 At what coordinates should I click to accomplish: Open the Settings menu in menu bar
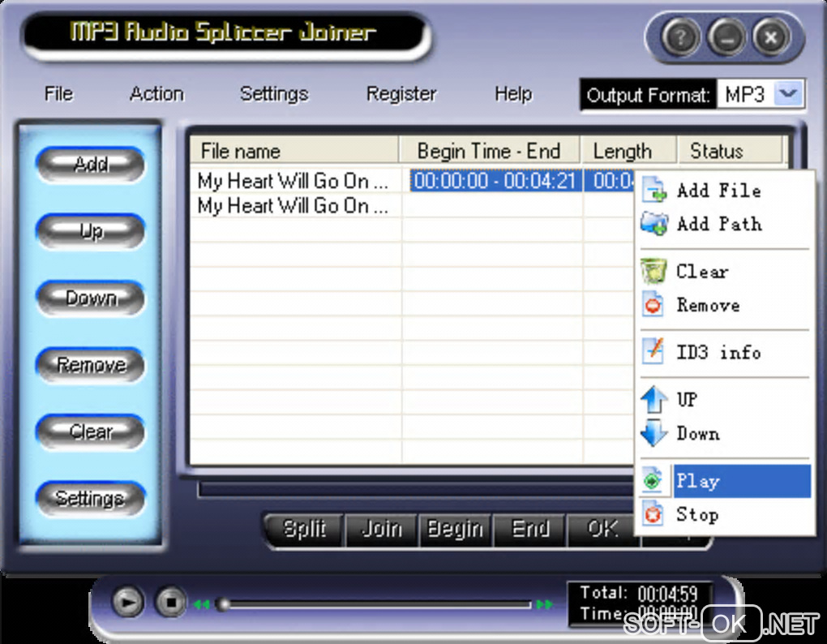point(274,94)
